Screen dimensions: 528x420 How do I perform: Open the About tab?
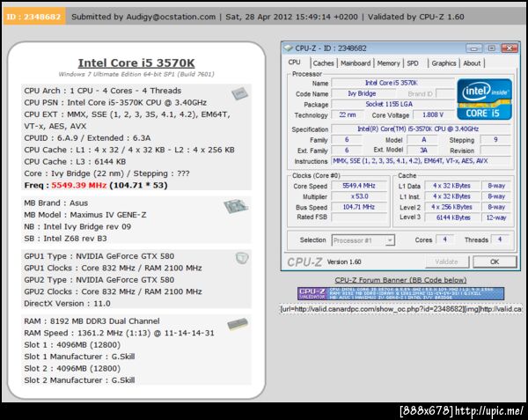(472, 63)
